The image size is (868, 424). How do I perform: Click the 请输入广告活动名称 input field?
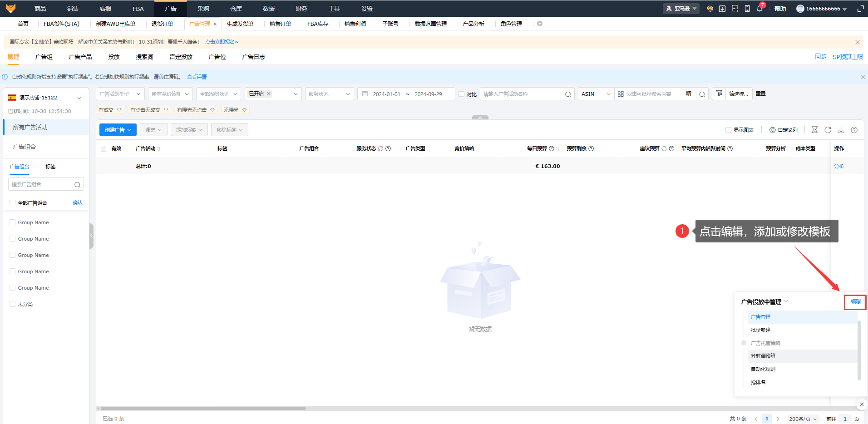[522, 94]
